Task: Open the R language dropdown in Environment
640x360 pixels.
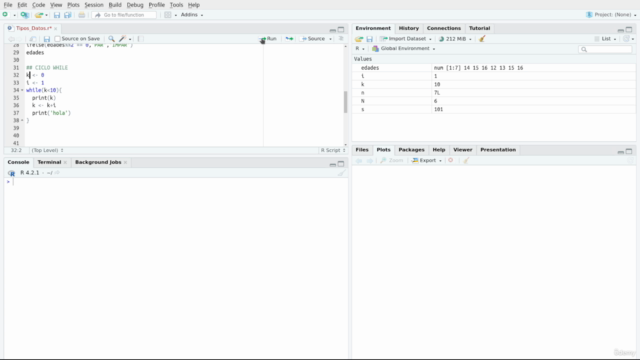Action: [360, 49]
